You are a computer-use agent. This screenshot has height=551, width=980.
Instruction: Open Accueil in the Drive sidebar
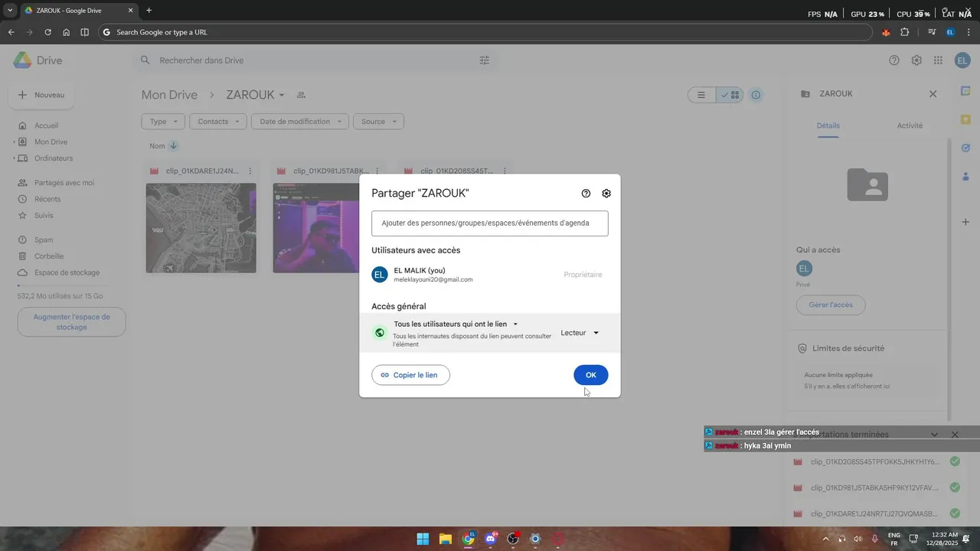(46, 126)
